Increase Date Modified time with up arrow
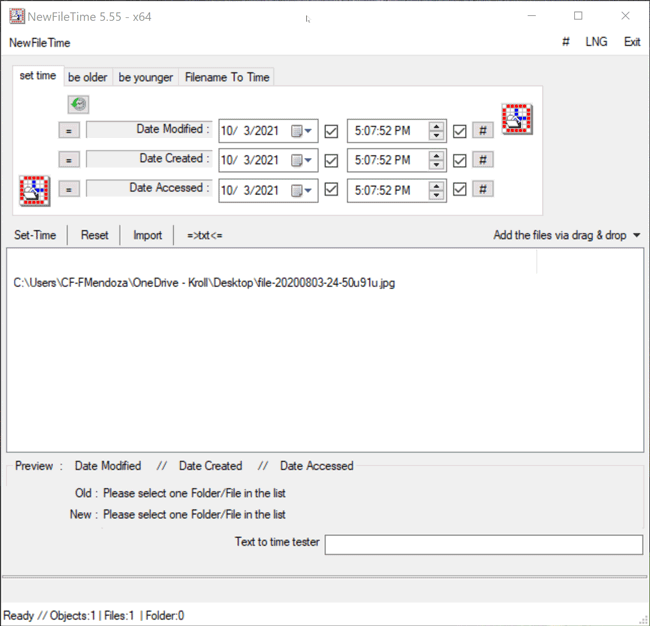This screenshot has height=626, width=650. (436, 127)
